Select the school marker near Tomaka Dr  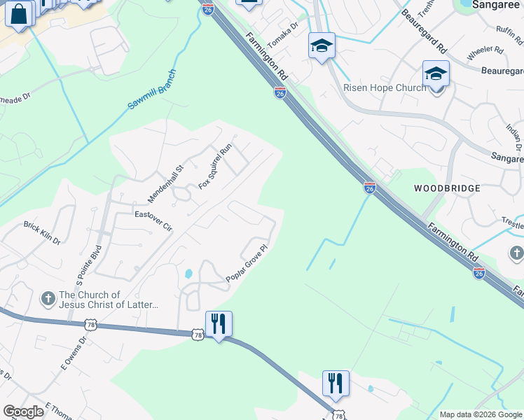tap(322, 47)
